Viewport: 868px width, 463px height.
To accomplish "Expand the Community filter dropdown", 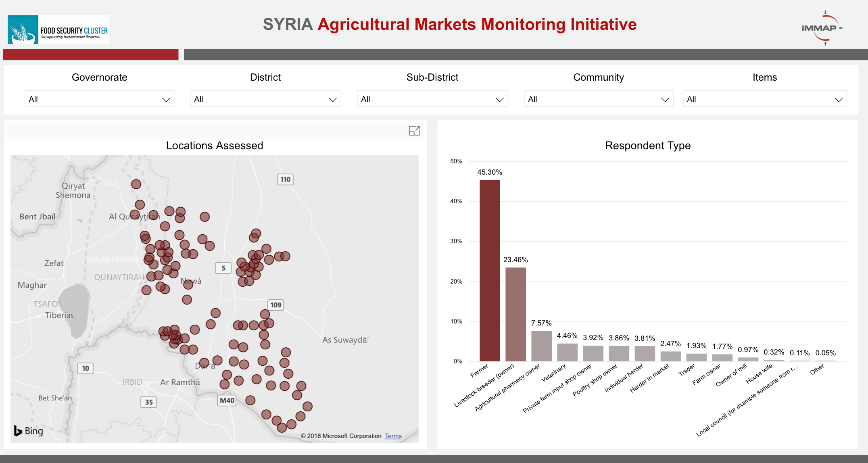I will (599, 99).
